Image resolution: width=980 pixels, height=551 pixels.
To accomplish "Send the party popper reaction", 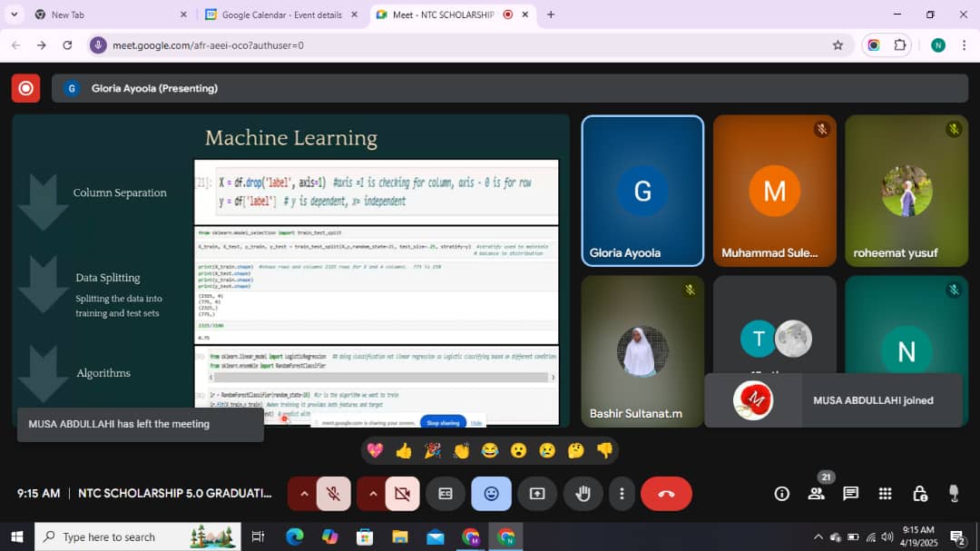I will [x=433, y=450].
